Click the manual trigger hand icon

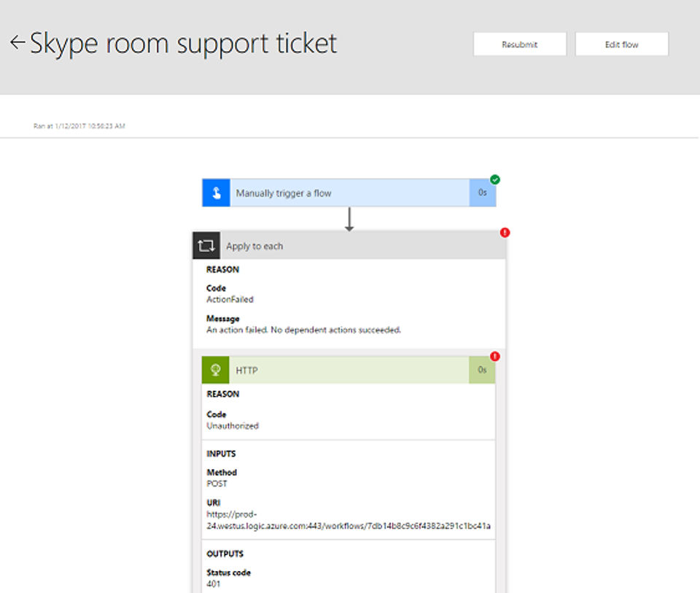coord(216,193)
